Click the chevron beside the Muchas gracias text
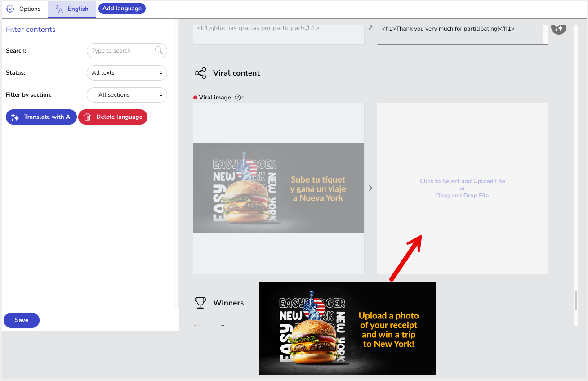The image size is (588, 381). click(370, 27)
